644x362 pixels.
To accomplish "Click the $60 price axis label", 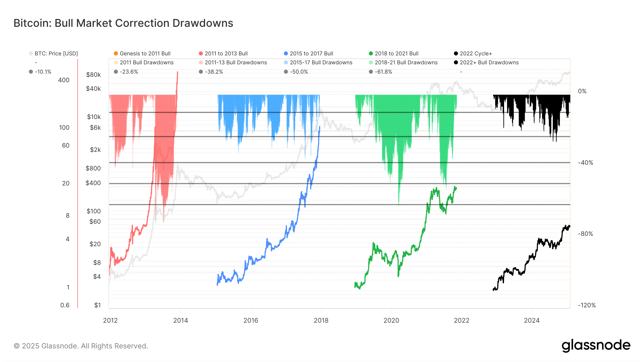I will tap(95, 222).
